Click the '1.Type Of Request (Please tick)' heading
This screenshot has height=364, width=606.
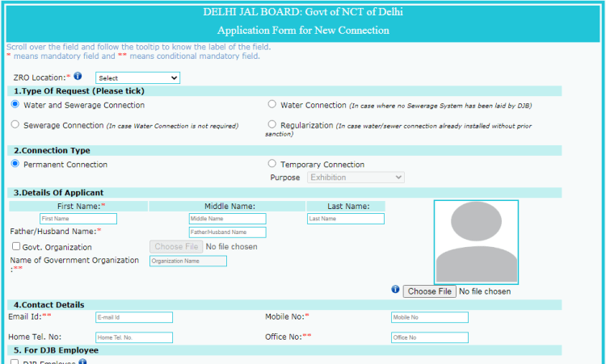coord(79,91)
